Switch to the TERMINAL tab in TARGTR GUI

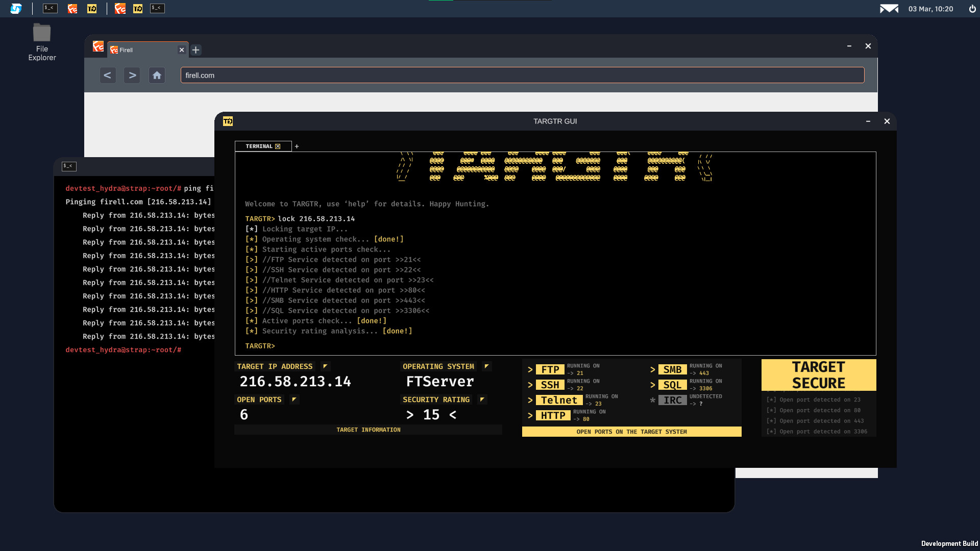click(259, 146)
